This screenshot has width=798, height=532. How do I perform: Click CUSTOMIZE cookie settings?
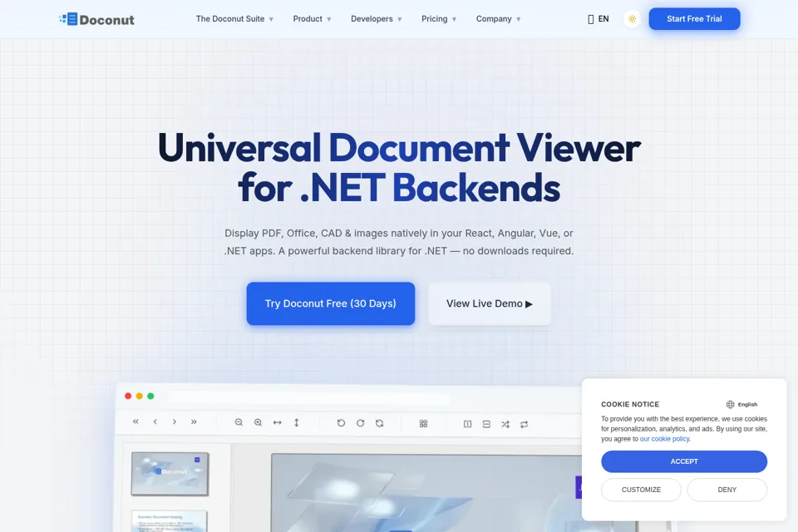click(641, 490)
